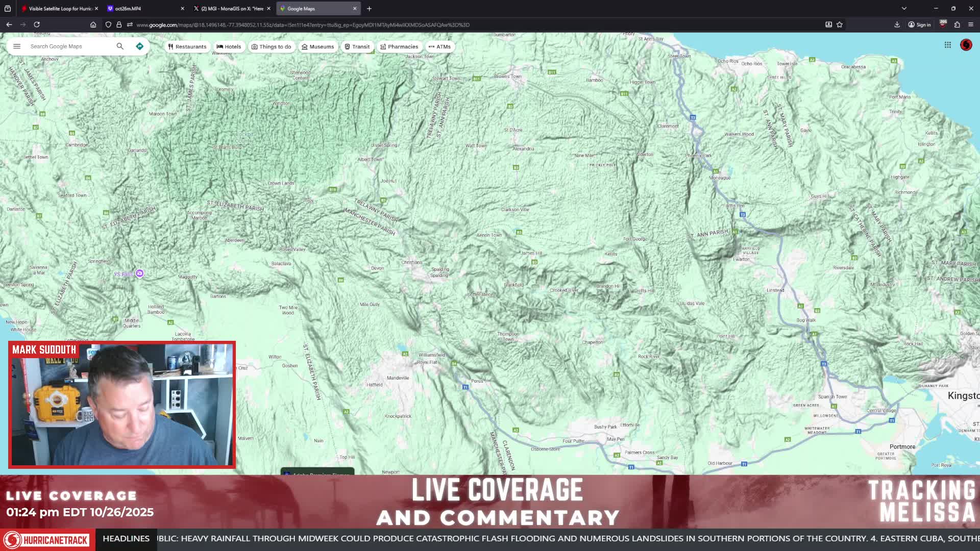Open the Google Maps hamburger menu
Viewport: 980px width, 551px height.
(17, 46)
